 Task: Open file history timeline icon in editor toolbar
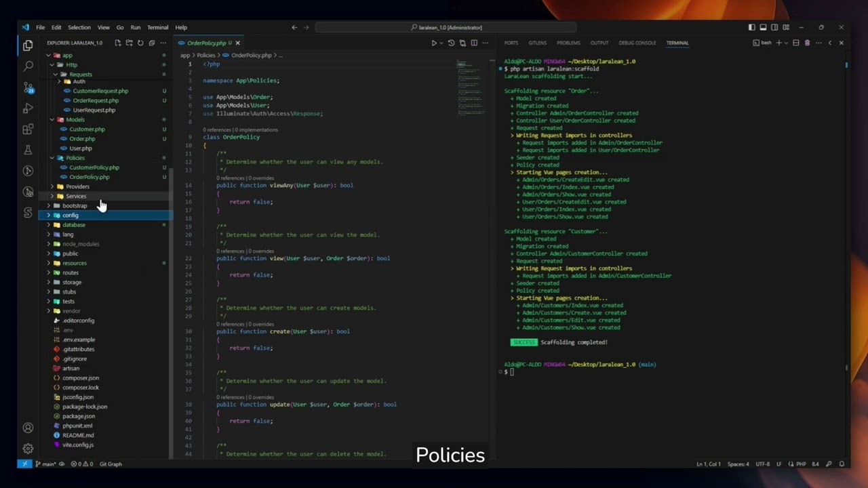coord(452,43)
